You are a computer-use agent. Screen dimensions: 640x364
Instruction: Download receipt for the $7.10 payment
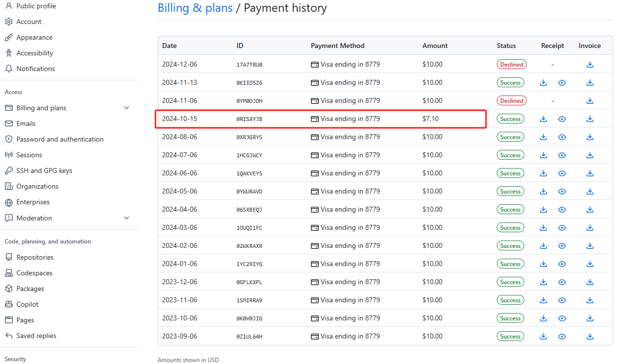(543, 119)
